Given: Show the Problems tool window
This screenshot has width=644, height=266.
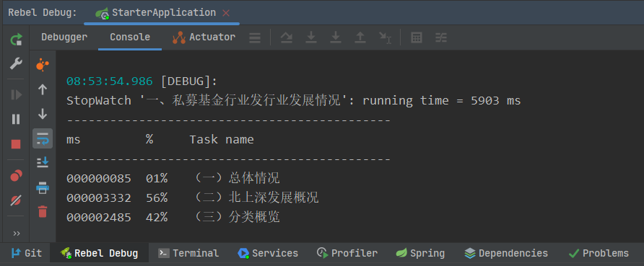Looking at the screenshot, I should tap(599, 253).
